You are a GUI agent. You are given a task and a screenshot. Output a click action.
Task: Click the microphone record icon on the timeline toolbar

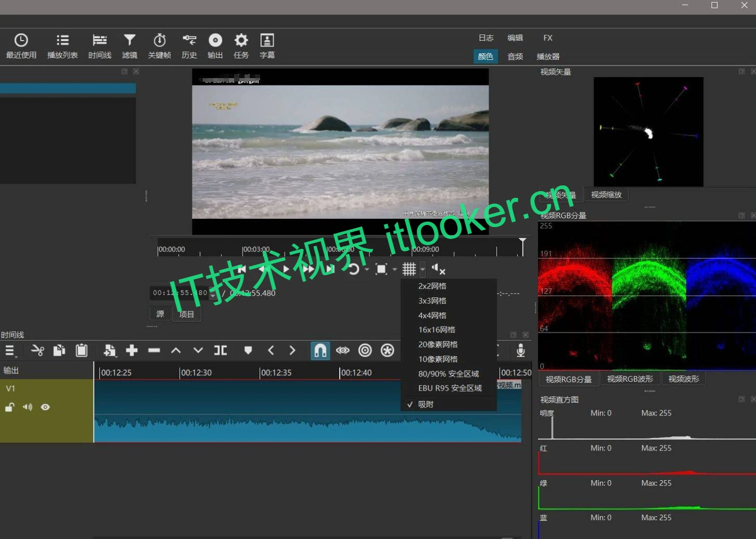pos(520,350)
